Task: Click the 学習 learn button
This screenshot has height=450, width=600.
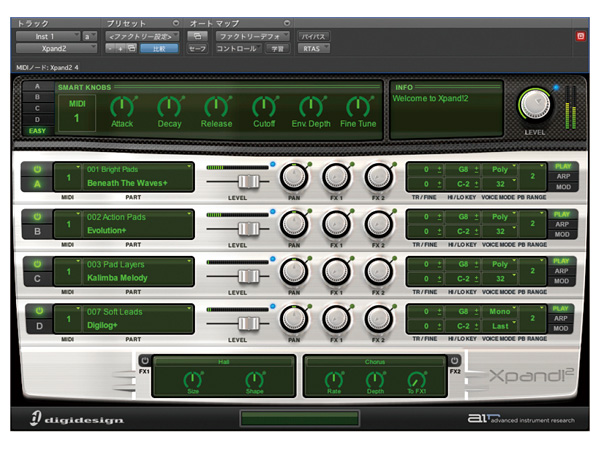Action: coord(277,49)
